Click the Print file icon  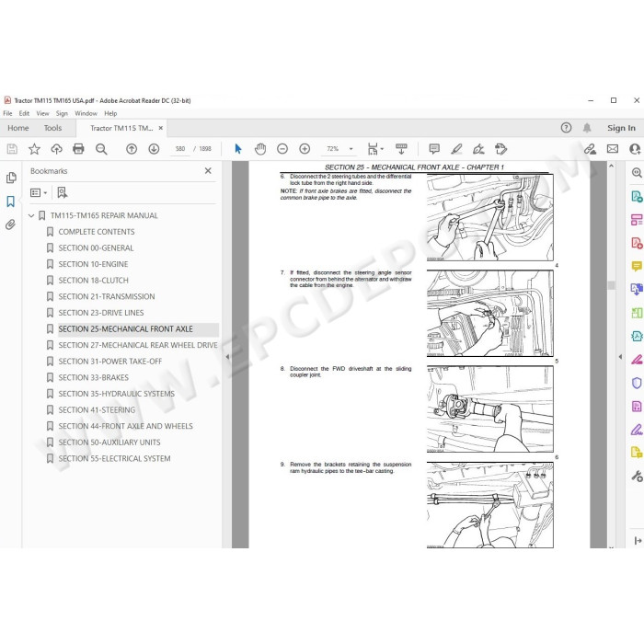[x=78, y=149]
